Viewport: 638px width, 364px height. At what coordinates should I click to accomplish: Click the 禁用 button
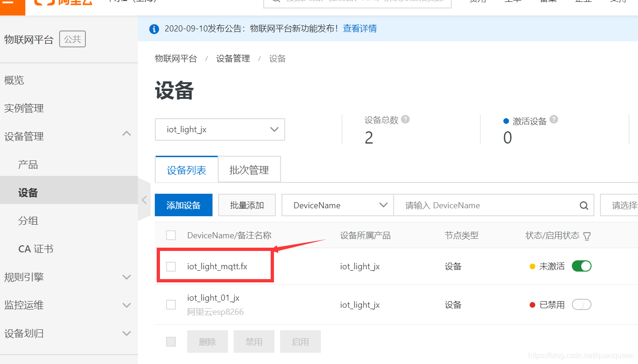tap(254, 341)
